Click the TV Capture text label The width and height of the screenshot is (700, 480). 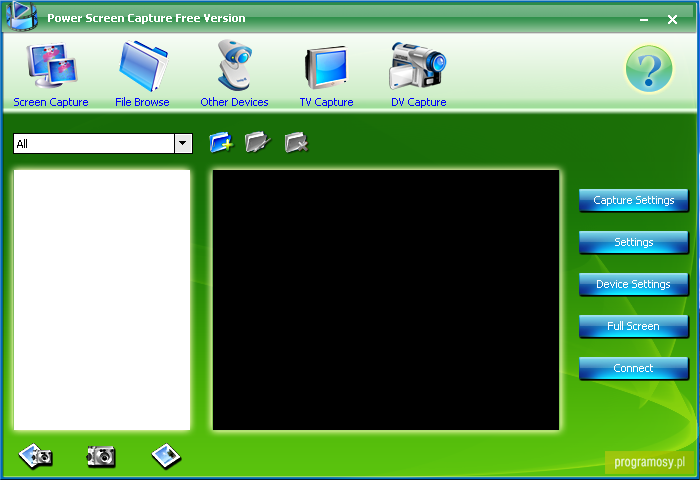pos(326,102)
